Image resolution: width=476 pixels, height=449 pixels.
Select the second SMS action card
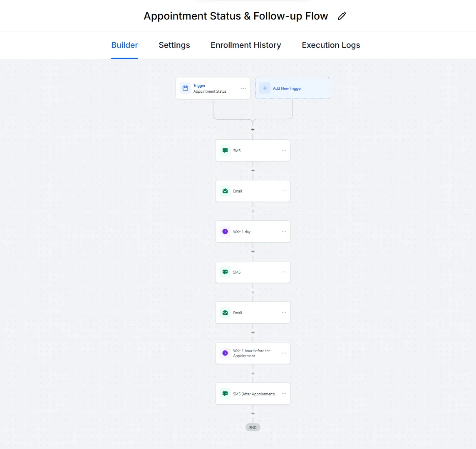coord(253,272)
